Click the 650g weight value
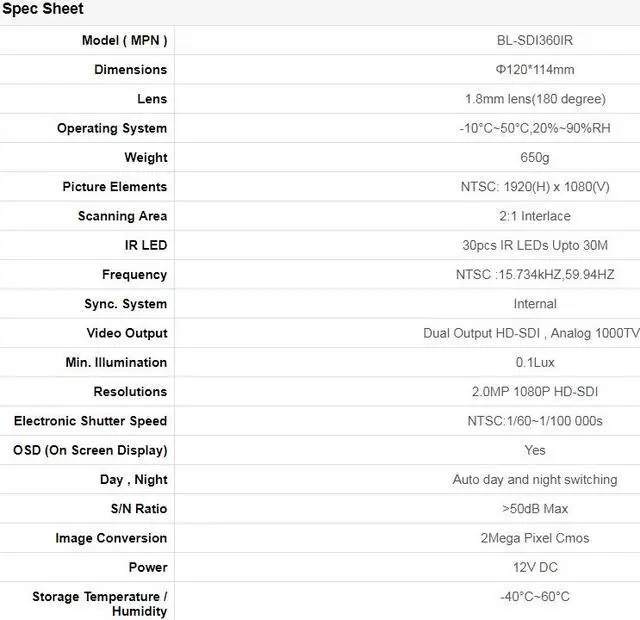The height and width of the screenshot is (620, 640). tap(535, 157)
